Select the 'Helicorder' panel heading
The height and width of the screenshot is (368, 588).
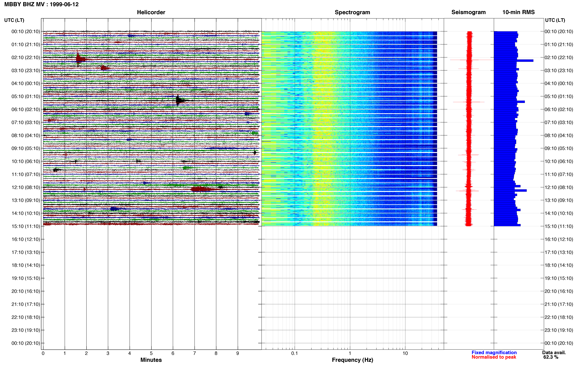(151, 12)
